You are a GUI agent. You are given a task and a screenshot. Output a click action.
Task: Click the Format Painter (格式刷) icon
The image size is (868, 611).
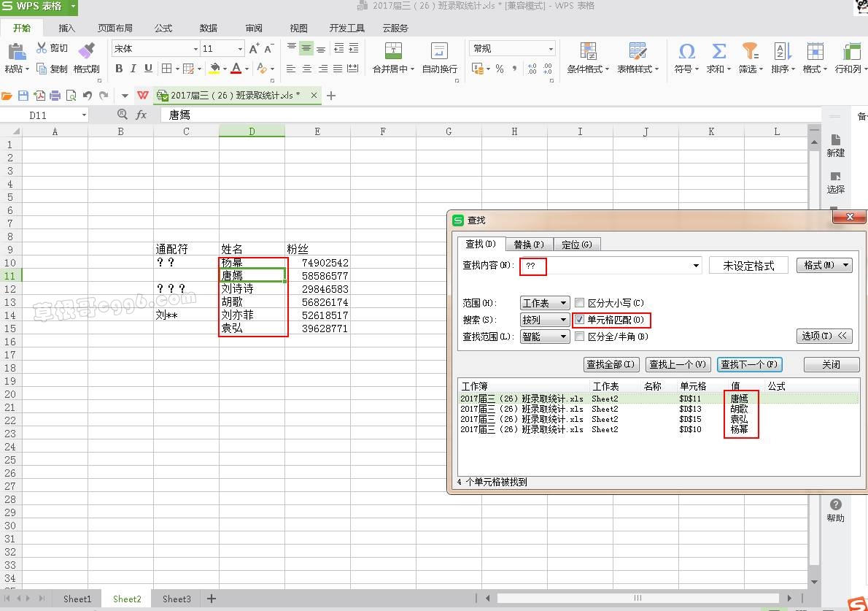(x=86, y=51)
